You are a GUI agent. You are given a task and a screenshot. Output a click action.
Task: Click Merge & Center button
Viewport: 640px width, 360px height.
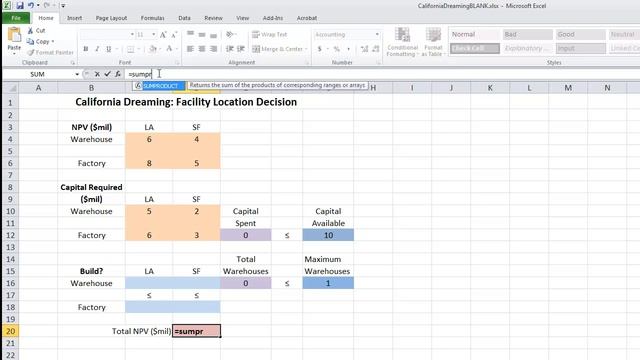coord(278,49)
